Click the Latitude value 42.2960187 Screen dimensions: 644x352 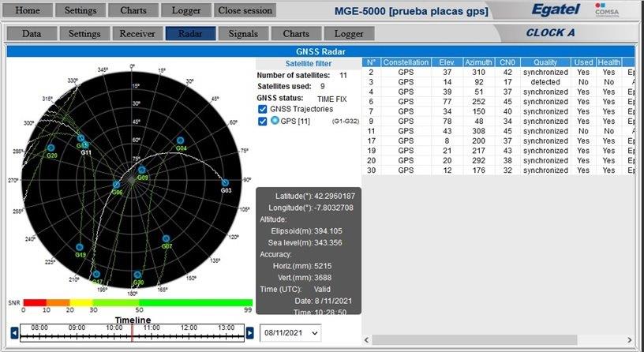(x=335, y=197)
